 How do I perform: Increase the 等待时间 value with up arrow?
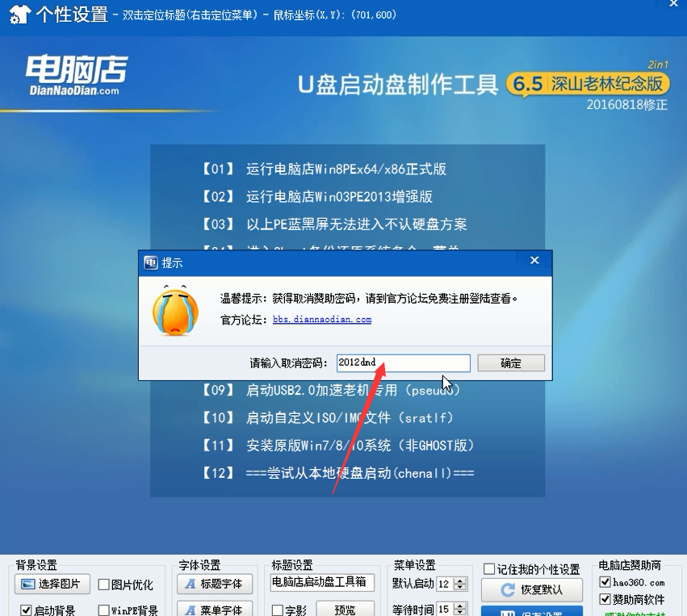pos(459,606)
